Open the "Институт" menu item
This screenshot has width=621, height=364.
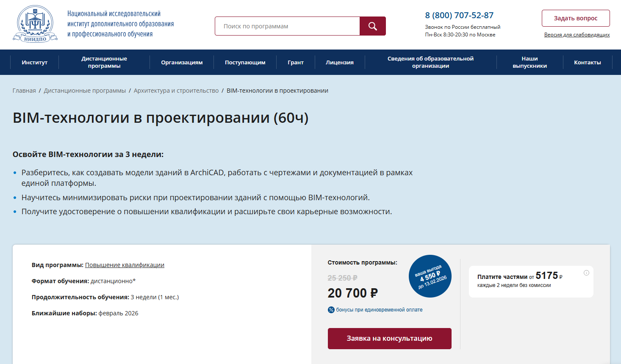(35, 62)
